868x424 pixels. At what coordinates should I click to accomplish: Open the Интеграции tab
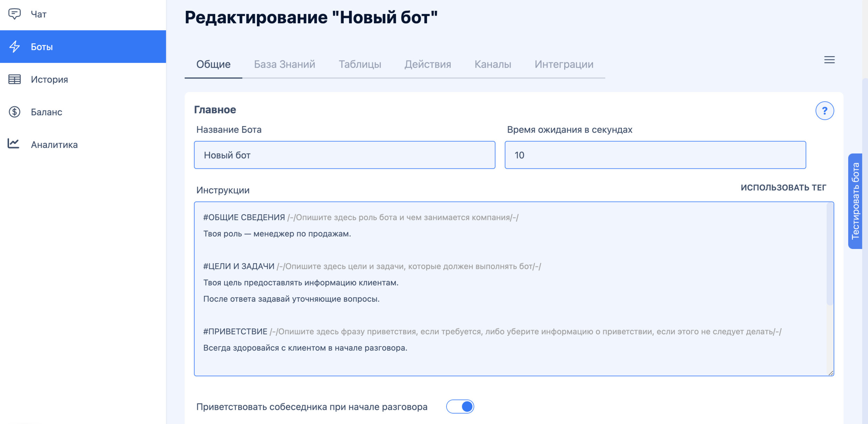(x=564, y=64)
